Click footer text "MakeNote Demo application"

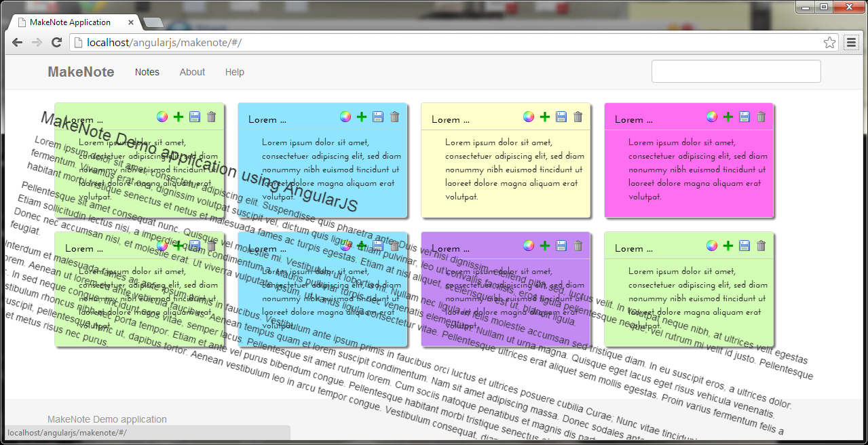point(107,419)
